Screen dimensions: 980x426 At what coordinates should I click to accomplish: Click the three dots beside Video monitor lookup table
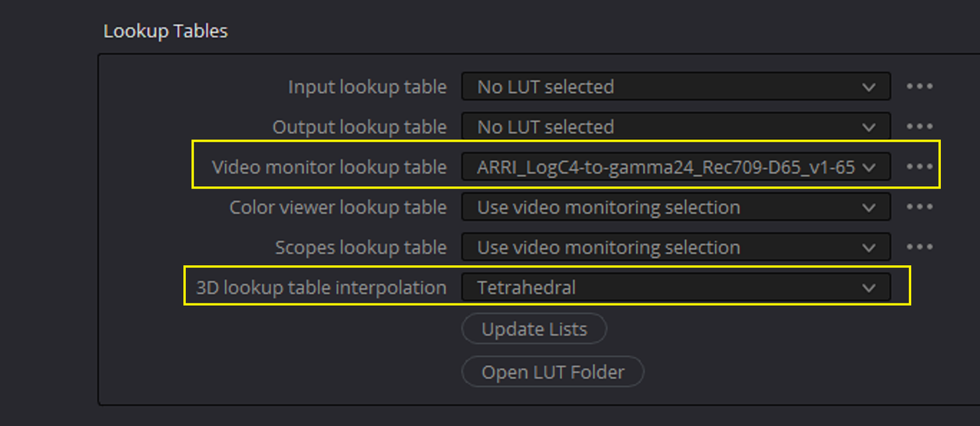pyautogui.click(x=919, y=167)
